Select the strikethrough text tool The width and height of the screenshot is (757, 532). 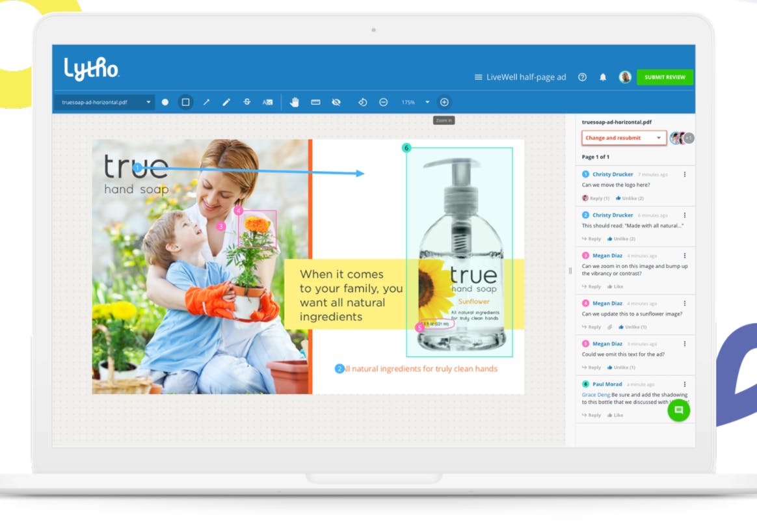point(246,102)
